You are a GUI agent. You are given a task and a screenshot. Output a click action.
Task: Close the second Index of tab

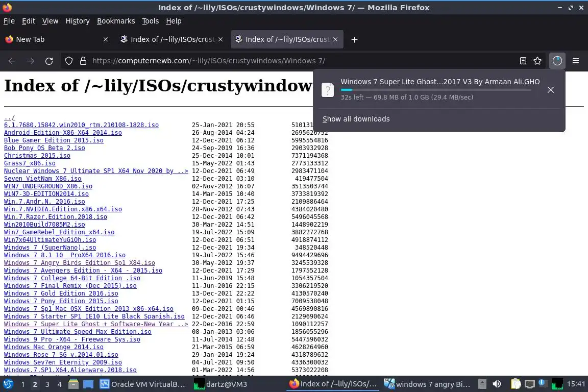220,39
